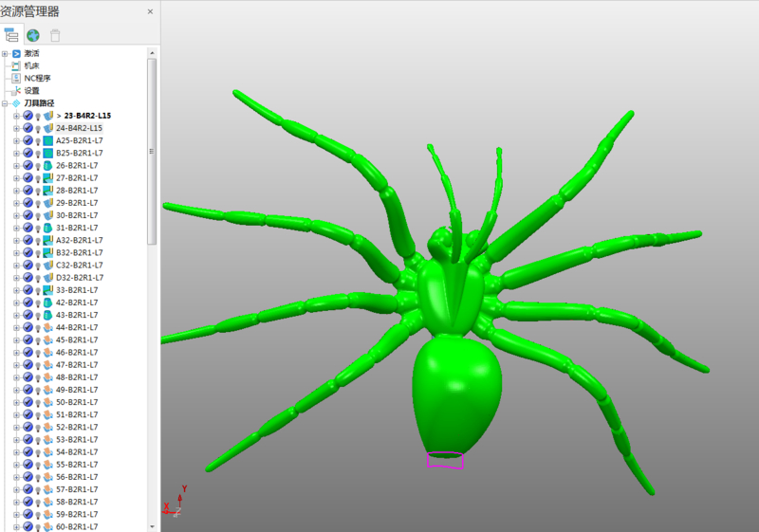Click the 机床 machine tool icon
This screenshot has height=532, width=759.
(x=16, y=65)
